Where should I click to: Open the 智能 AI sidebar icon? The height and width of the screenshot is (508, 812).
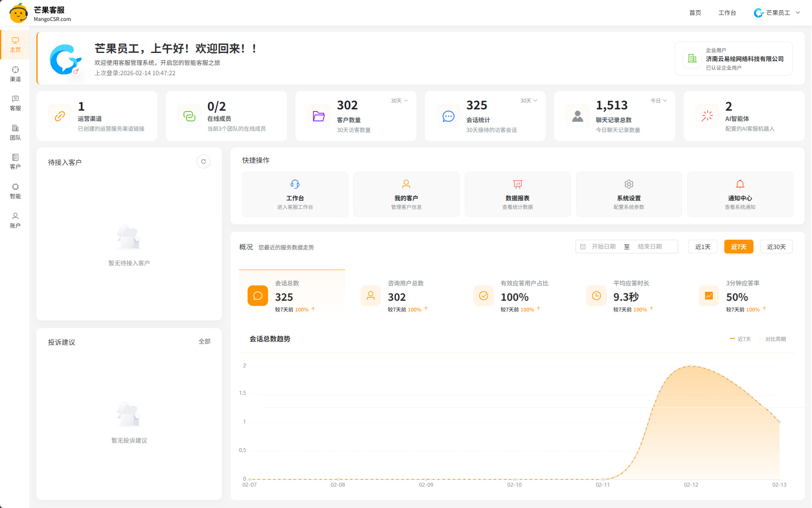pos(15,191)
